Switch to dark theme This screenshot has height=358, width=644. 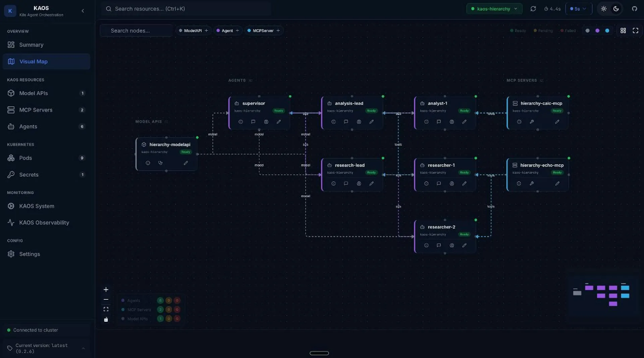tap(616, 9)
